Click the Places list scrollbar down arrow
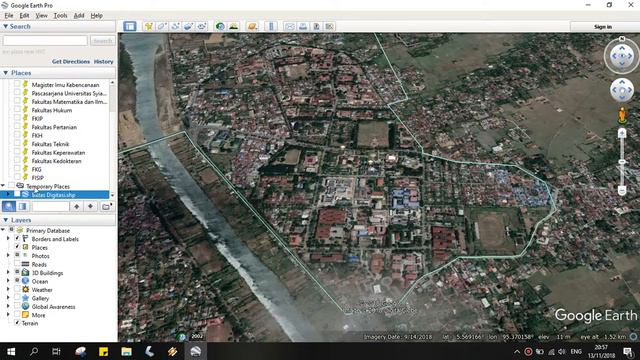This screenshot has width=640, height=360. (112, 195)
